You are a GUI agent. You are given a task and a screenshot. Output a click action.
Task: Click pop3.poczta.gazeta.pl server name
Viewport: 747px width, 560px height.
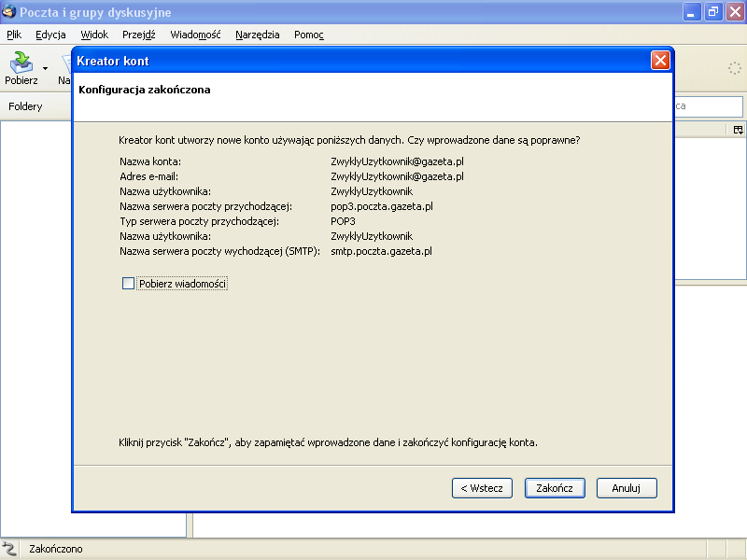click(382, 206)
